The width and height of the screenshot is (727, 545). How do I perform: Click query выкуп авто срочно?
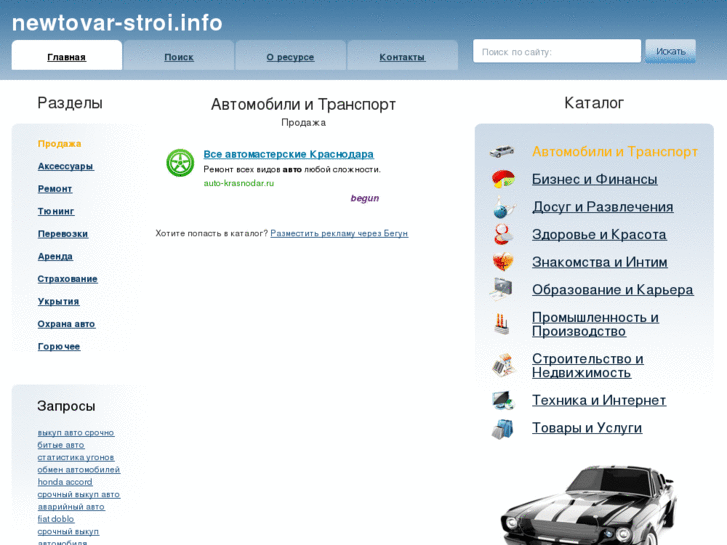click(76, 432)
